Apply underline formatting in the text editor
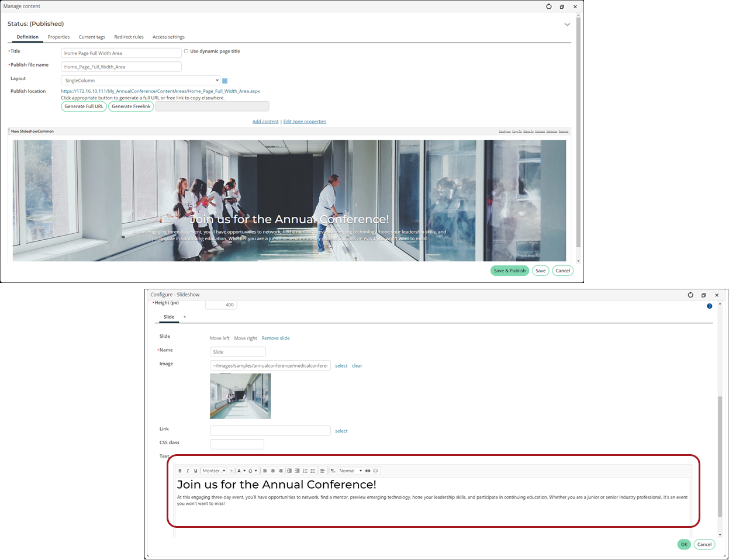The height and width of the screenshot is (560, 729). (195, 471)
